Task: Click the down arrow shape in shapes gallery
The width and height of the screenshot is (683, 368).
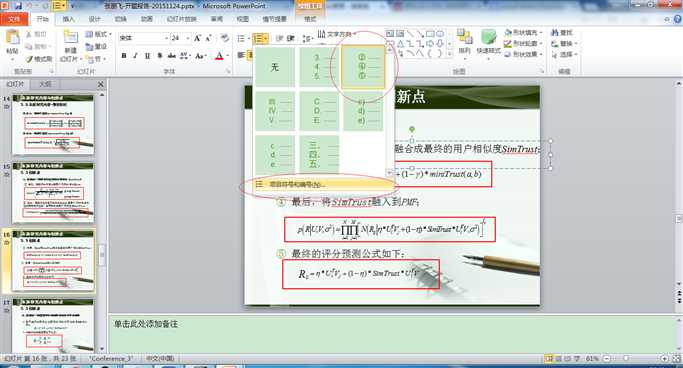Action: [440, 44]
